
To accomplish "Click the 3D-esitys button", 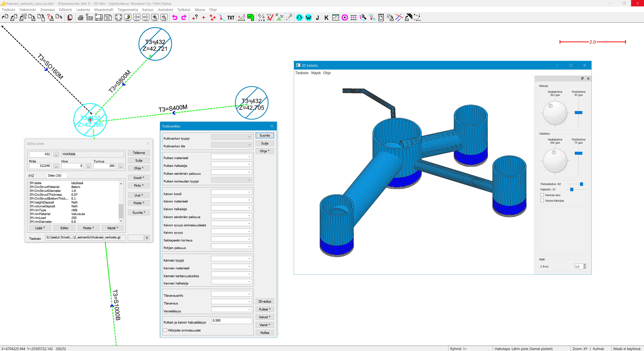I will [264, 301].
